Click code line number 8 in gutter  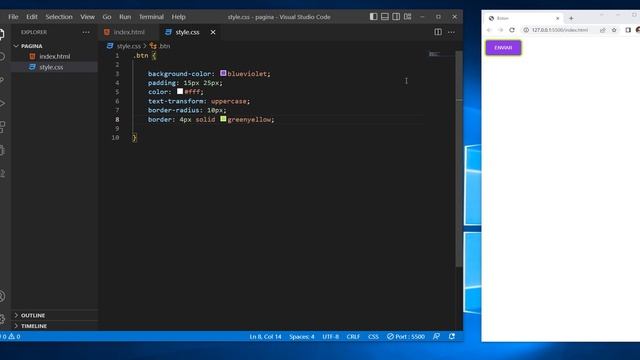pos(117,119)
